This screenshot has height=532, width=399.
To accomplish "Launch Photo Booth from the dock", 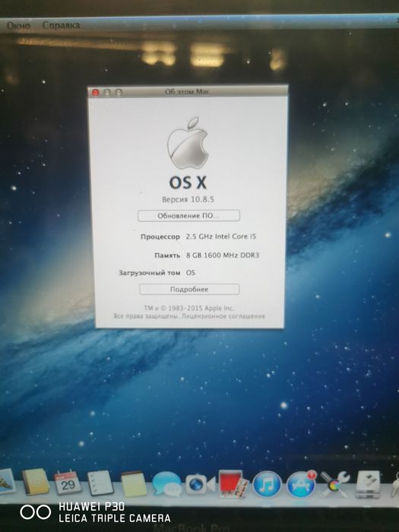I will (233, 484).
